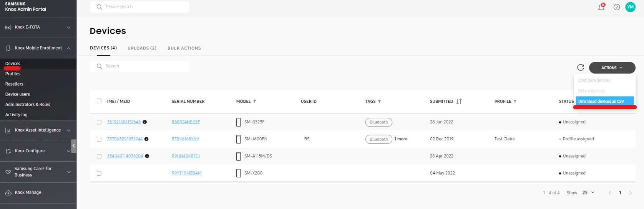Screen dimensions: 644x209
Task: Click the 'Profile assigned' status text
Action: tap(578, 139)
